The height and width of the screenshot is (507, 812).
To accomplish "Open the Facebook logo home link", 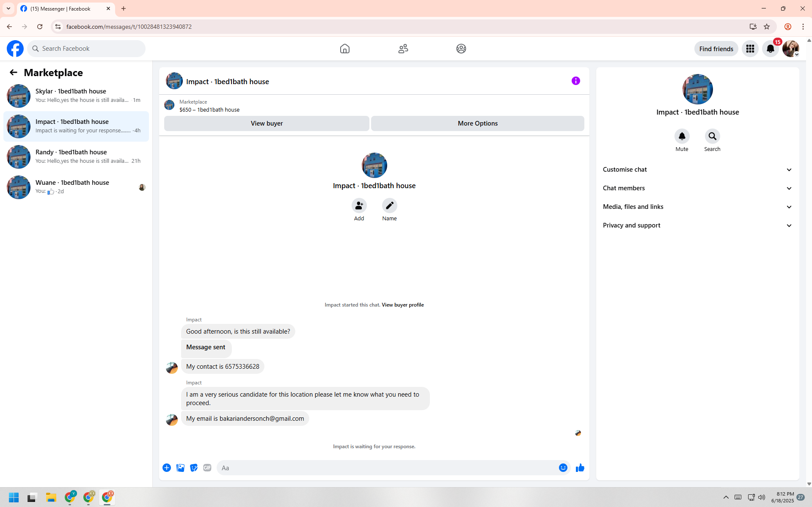I will pyautogui.click(x=15, y=49).
